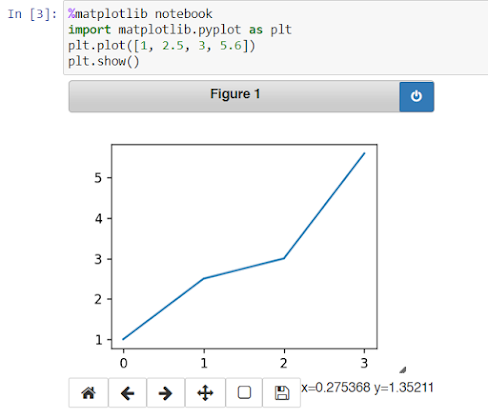Click the x-axis tick label 3
The height and width of the screenshot is (419, 488).
click(364, 363)
